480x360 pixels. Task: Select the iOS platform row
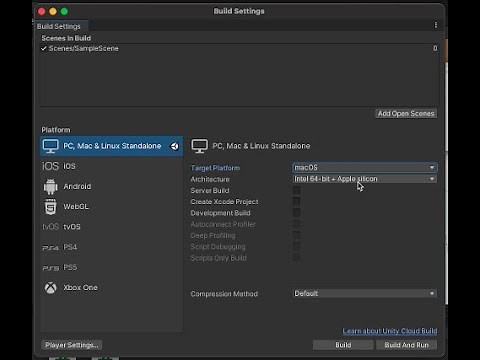pyautogui.click(x=111, y=166)
